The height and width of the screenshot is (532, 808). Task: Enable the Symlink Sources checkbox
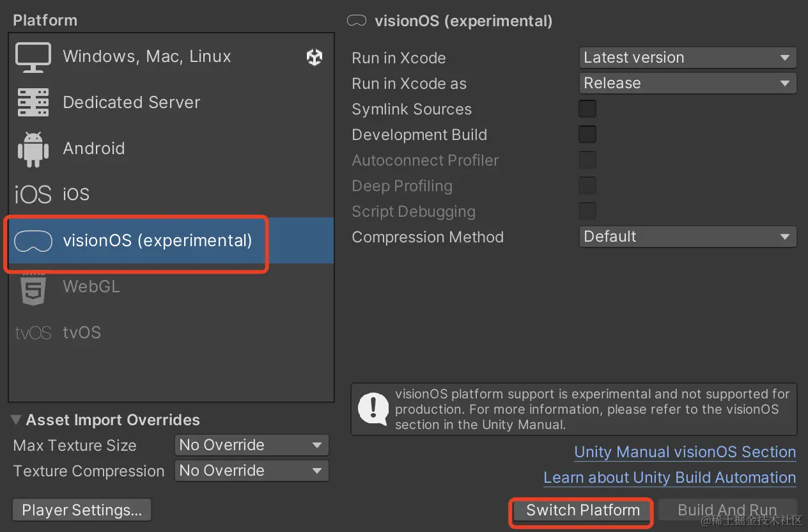tap(587, 109)
